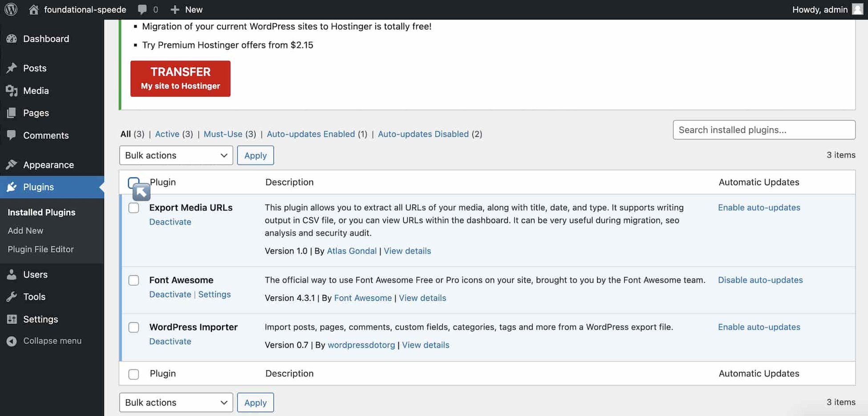The image size is (868, 416).
Task: Select all plugins via header checkbox
Action: pyautogui.click(x=134, y=183)
